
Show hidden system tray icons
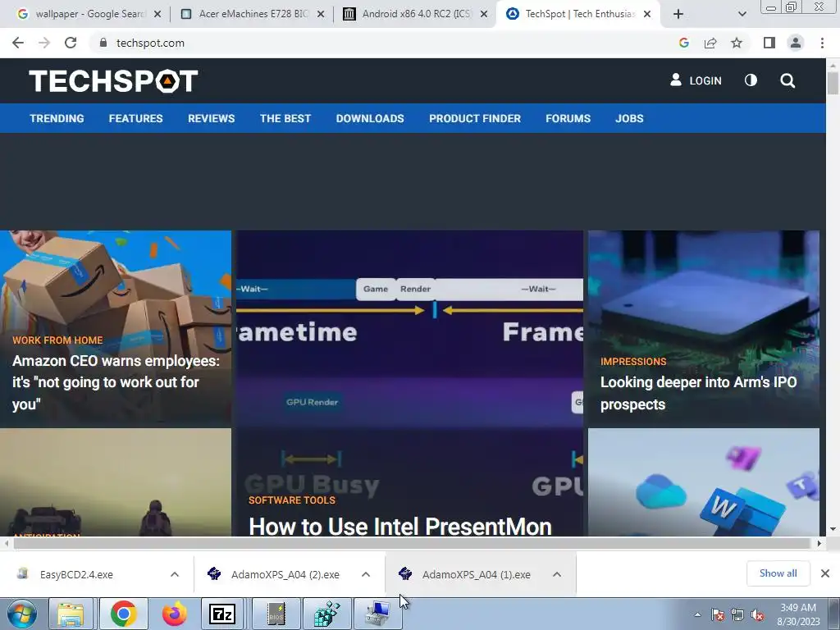click(697, 614)
